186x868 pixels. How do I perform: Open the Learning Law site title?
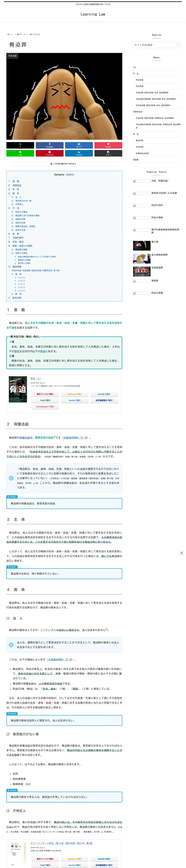pyautogui.click(x=93, y=14)
